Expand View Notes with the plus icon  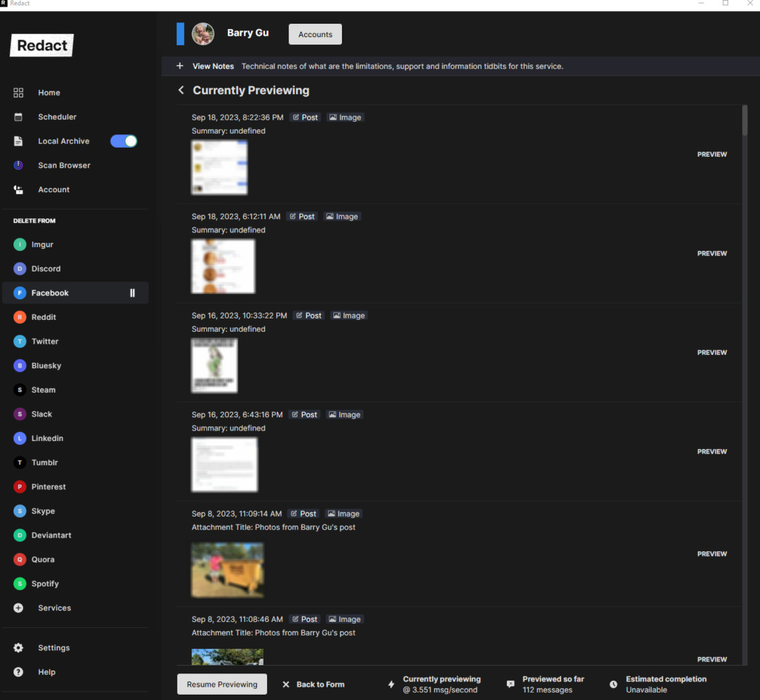[x=180, y=66]
